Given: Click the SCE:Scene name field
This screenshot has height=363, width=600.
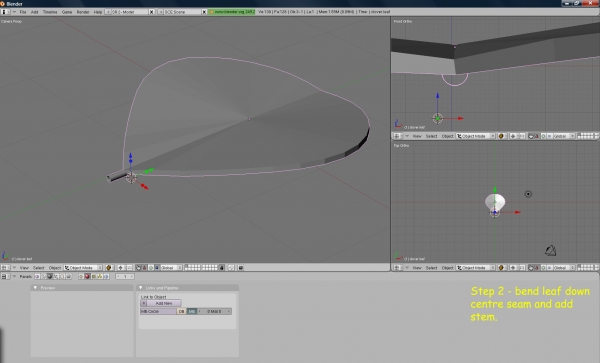Looking at the screenshot, I should tap(183, 12).
